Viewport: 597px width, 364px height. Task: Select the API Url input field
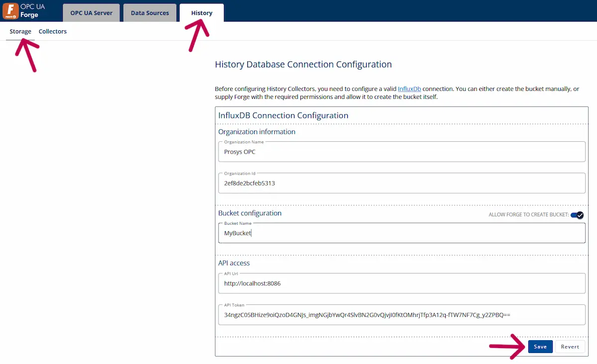pos(401,283)
